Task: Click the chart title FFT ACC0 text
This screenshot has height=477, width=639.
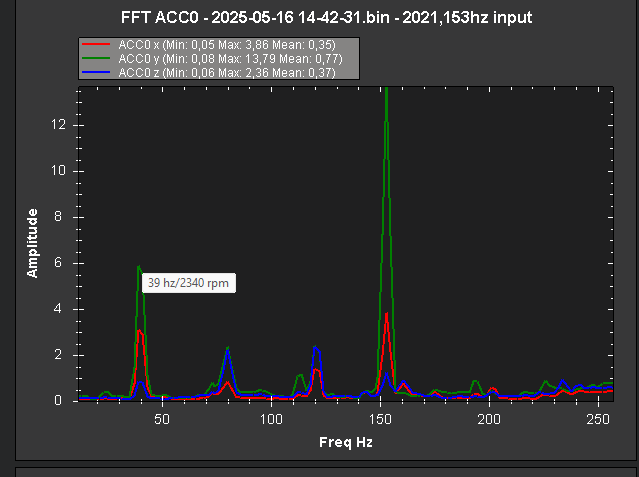Action: (326, 18)
